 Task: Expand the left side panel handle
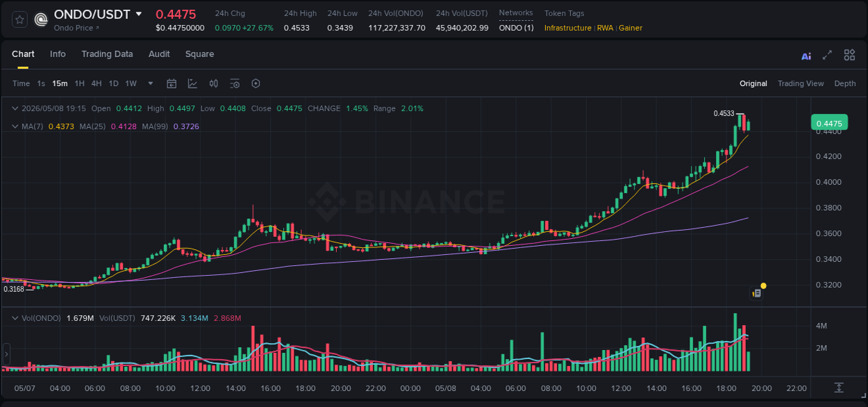(x=6, y=354)
